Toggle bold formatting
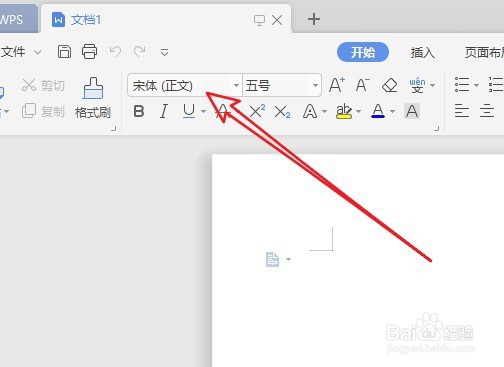Image resolution: width=504 pixels, height=367 pixels. point(139,111)
